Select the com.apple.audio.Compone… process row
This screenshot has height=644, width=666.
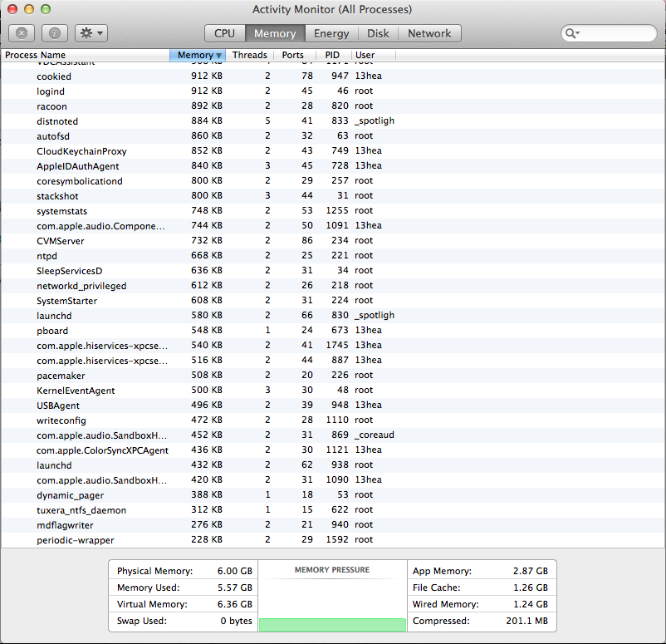[333, 226]
